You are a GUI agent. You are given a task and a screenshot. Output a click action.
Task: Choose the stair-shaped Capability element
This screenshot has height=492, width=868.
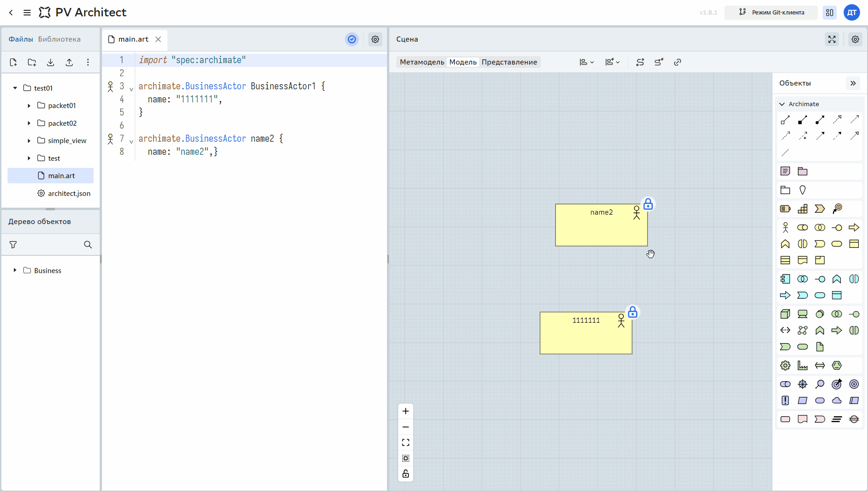pos(802,209)
